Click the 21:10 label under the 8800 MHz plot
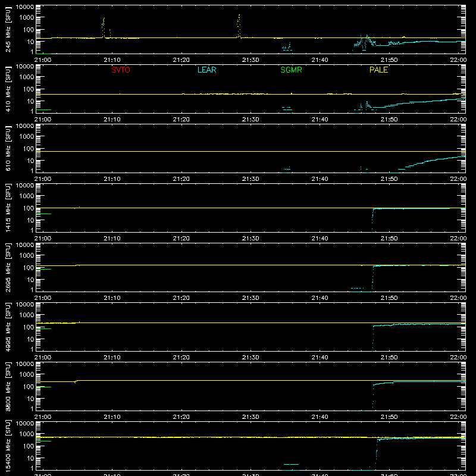 112,417
